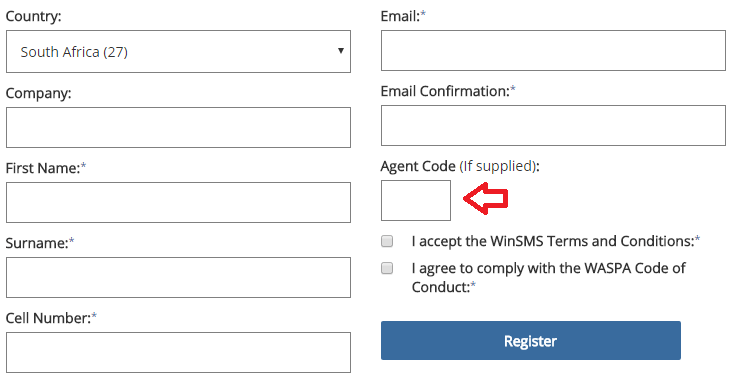Click the Email Confirmation text field
The width and height of the screenshot is (733, 389).
[x=553, y=125]
